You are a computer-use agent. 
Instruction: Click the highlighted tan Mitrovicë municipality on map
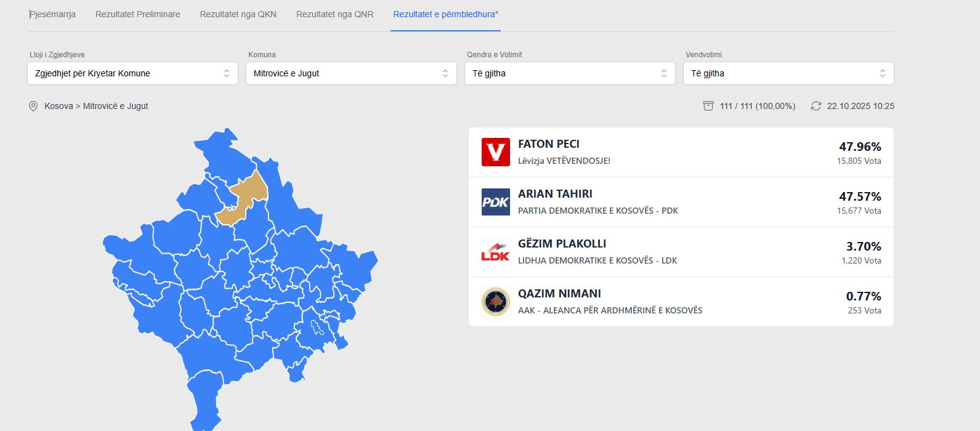coord(243,200)
